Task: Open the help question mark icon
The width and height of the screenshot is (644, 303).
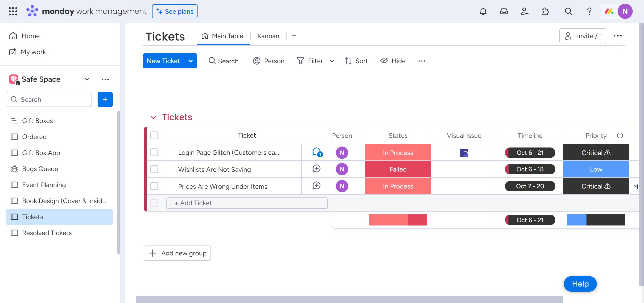Action: pos(589,11)
